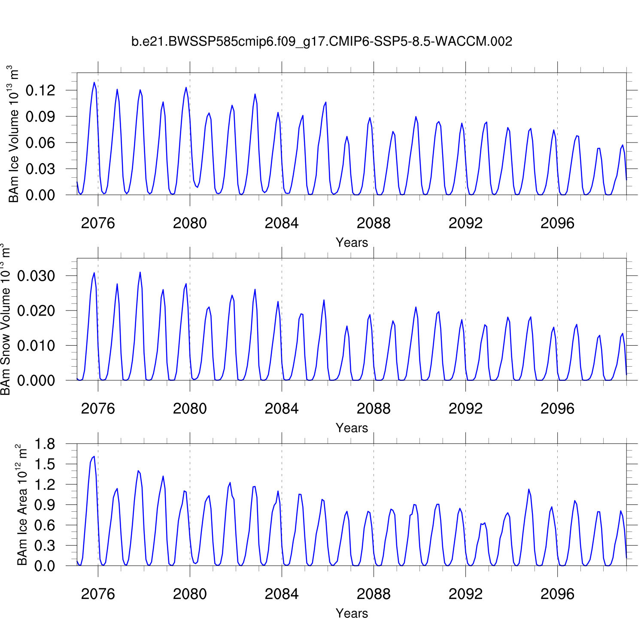
Task: Select the 2080 tick label in Snow Volume panel
Action: [190, 409]
